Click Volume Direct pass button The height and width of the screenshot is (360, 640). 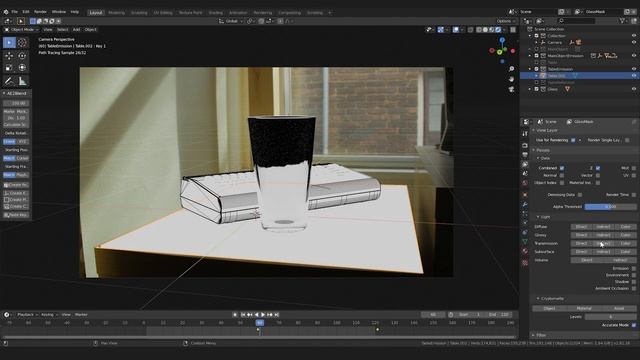[587, 260]
